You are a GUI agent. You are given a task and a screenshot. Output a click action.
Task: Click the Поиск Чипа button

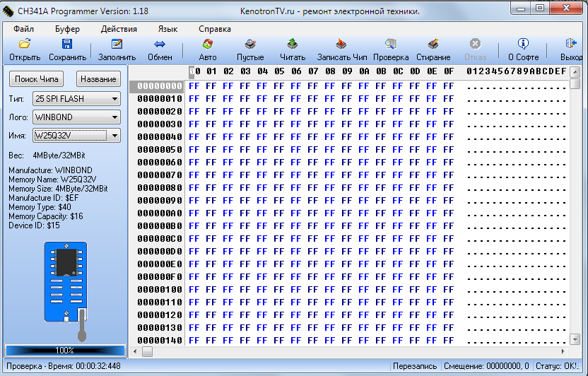pyautogui.click(x=37, y=79)
